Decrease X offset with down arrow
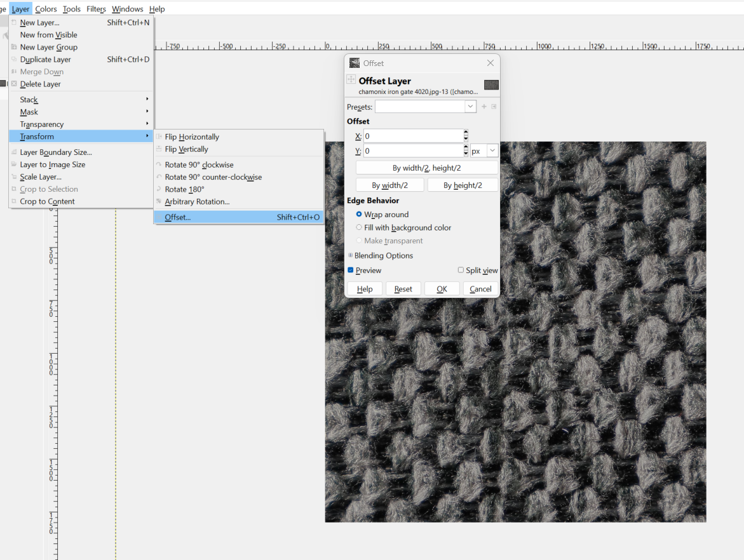The height and width of the screenshot is (560, 744). click(x=466, y=139)
